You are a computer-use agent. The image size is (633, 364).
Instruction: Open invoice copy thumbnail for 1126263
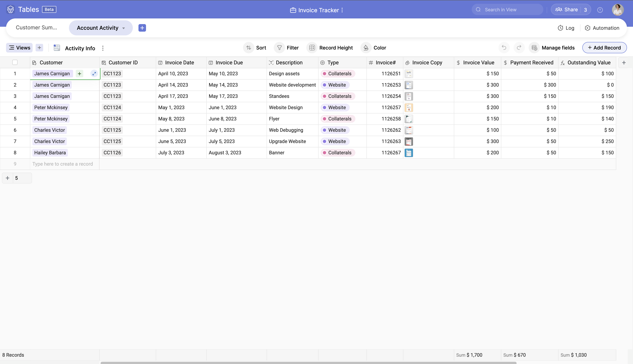point(409,142)
